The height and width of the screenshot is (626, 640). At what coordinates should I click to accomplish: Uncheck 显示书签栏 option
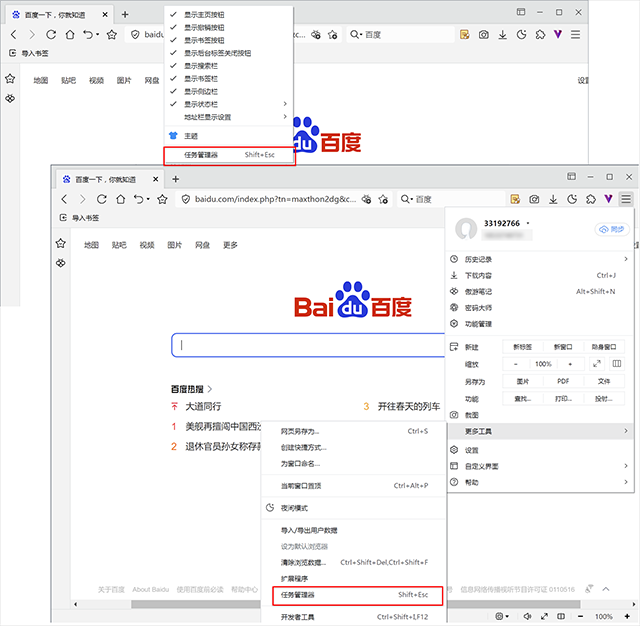pyautogui.click(x=229, y=78)
